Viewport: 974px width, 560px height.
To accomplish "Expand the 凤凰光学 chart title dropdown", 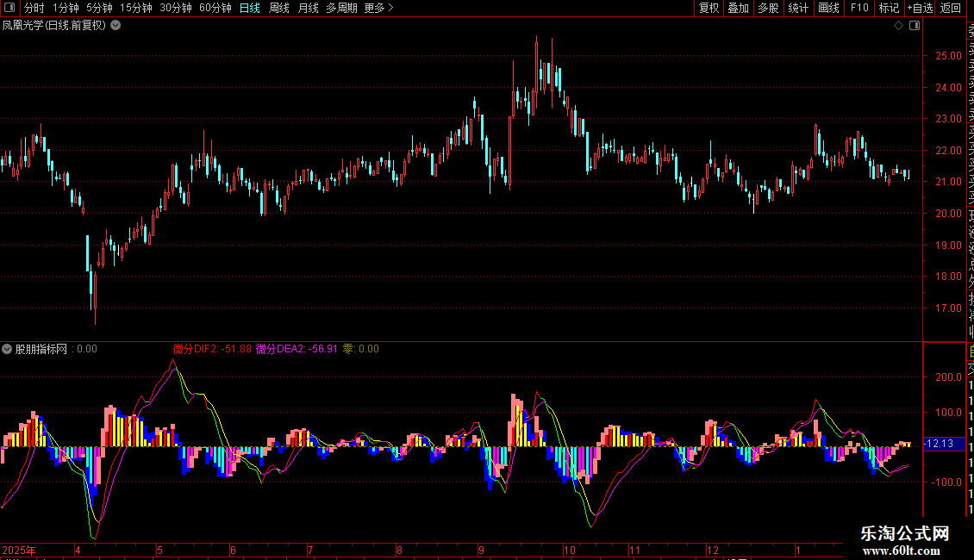I will click(x=116, y=26).
